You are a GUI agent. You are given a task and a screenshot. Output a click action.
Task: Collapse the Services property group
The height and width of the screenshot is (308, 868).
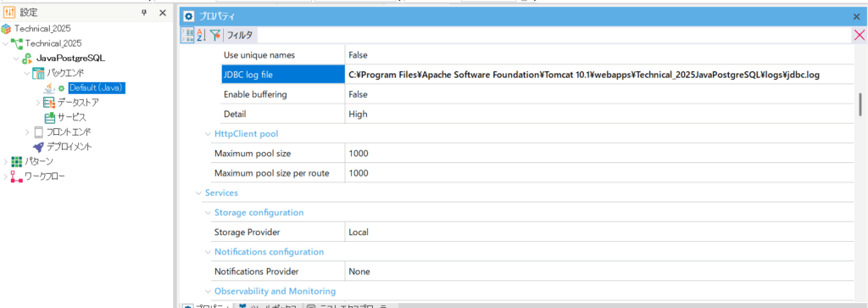(198, 193)
